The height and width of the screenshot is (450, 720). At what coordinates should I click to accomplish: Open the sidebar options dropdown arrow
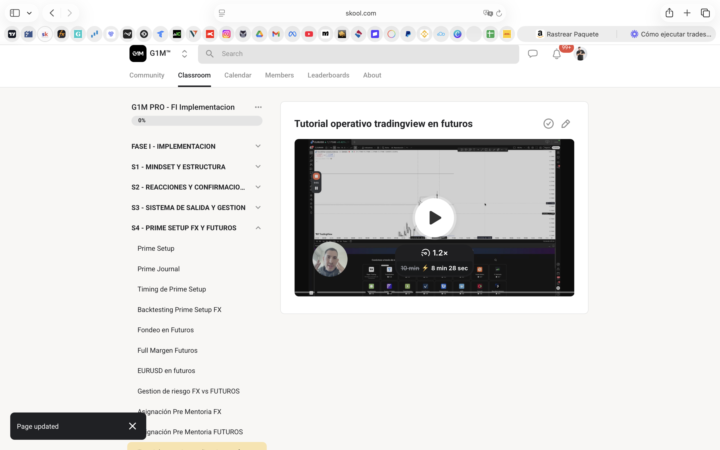pos(29,13)
